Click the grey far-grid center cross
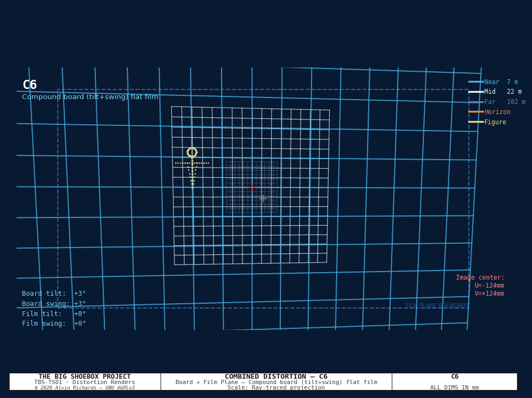 pyautogui.click(x=263, y=199)
